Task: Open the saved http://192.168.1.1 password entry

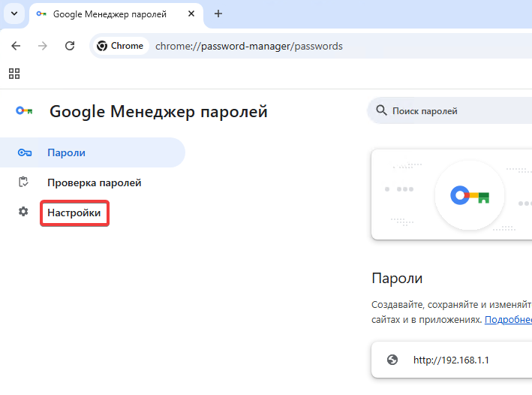Action: click(x=452, y=360)
